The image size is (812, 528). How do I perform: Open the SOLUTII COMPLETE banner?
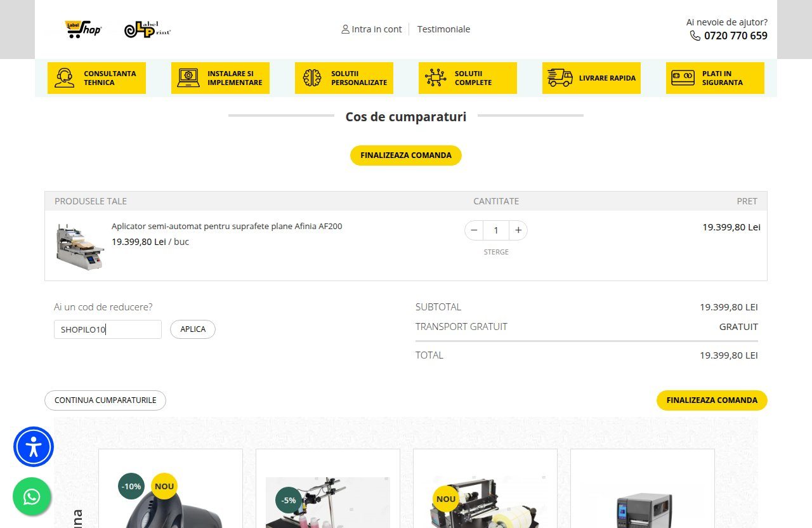click(x=468, y=78)
